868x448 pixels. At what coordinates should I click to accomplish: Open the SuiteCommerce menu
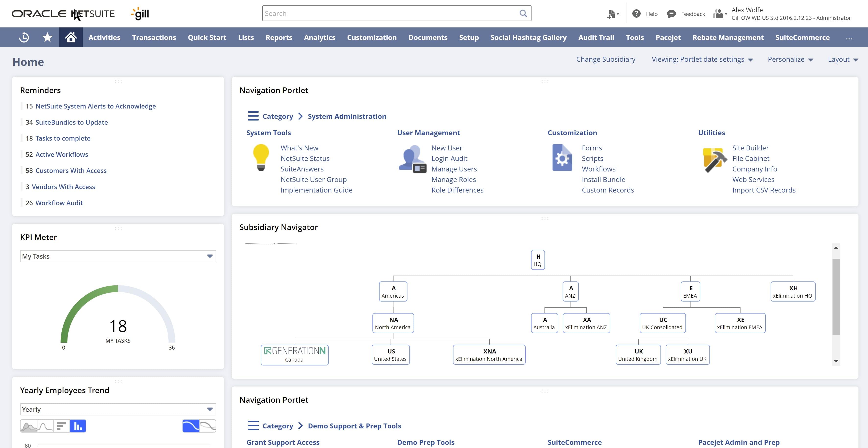click(802, 37)
